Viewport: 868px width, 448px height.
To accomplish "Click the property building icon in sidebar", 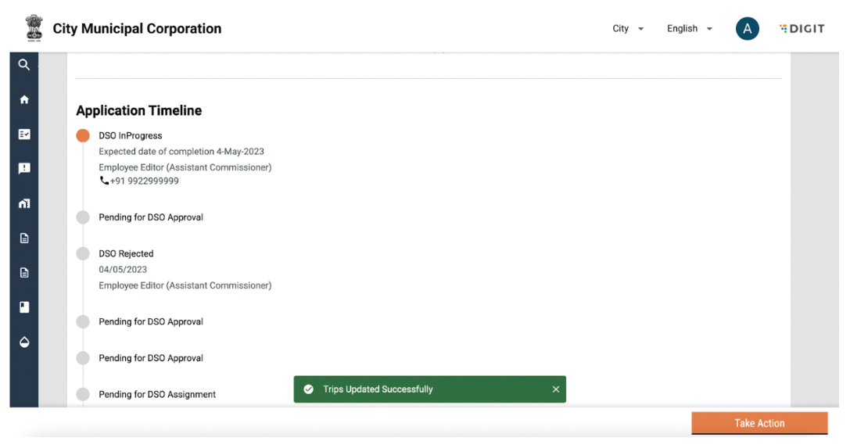I will [24, 204].
